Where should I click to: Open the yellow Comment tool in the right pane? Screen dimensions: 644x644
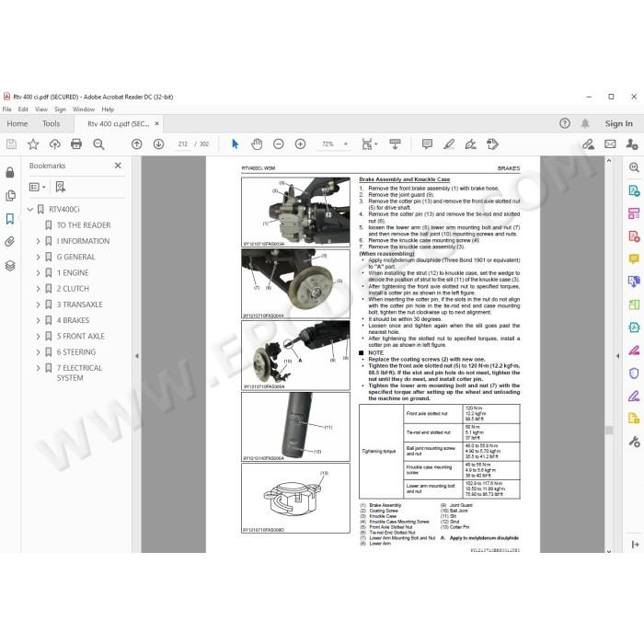[x=634, y=259]
